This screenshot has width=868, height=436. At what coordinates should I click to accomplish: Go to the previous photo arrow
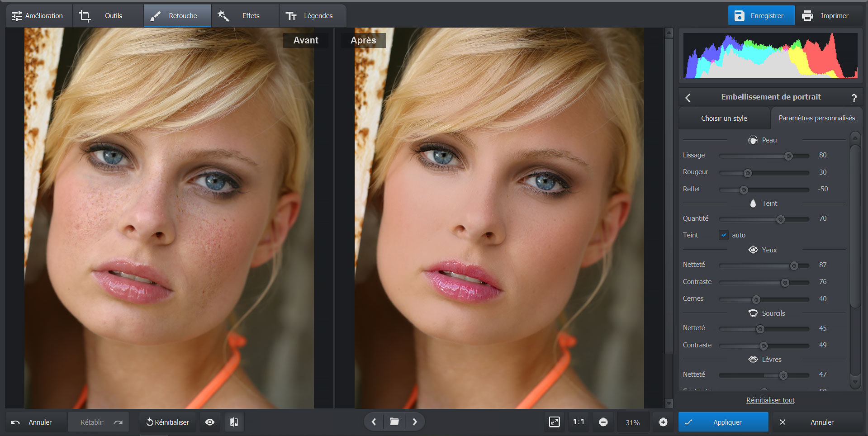point(374,422)
